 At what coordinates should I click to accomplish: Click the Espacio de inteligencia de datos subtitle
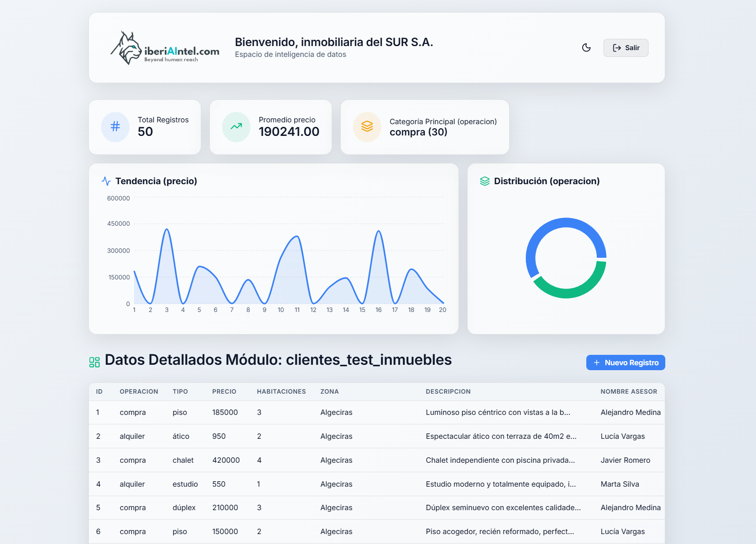291,54
